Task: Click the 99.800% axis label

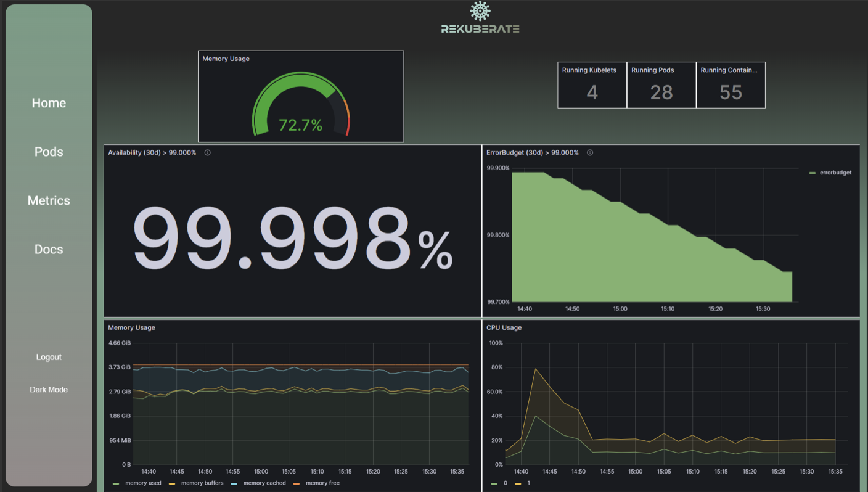Action: coord(498,235)
